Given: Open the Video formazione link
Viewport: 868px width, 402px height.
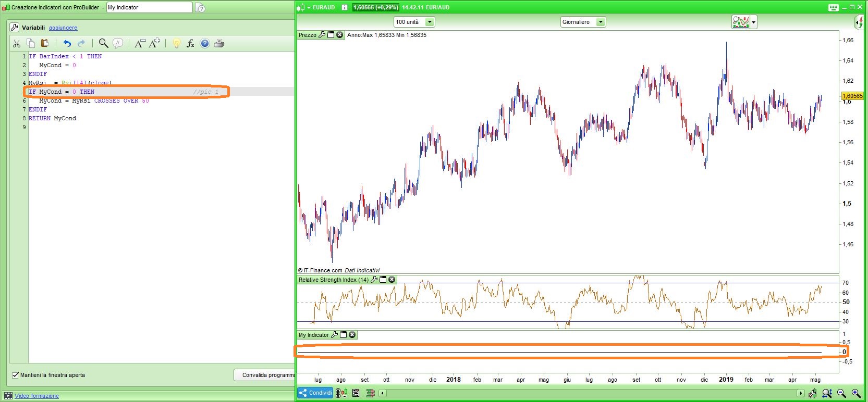Looking at the screenshot, I should (36, 396).
